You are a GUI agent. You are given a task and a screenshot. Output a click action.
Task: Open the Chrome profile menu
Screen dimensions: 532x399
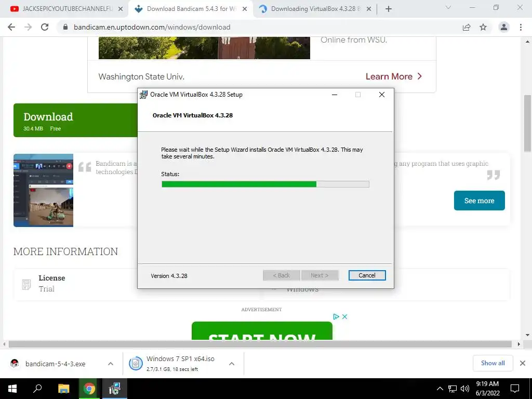pyautogui.click(x=504, y=27)
